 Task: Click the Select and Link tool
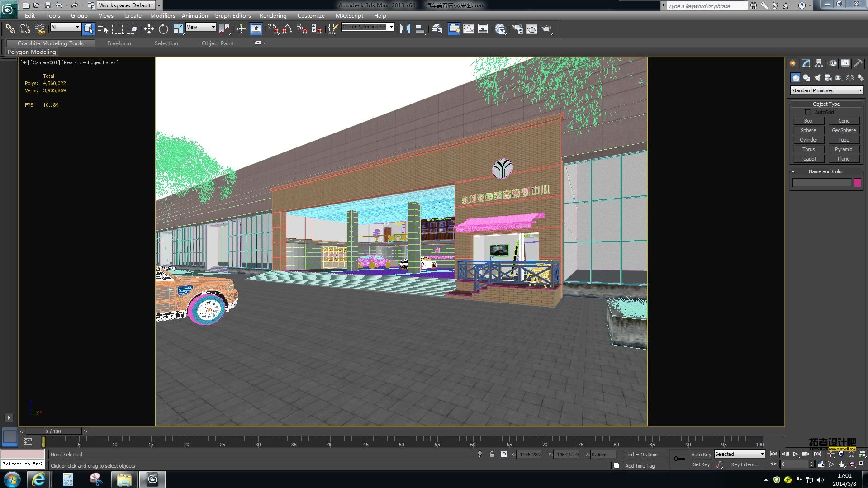point(10,29)
